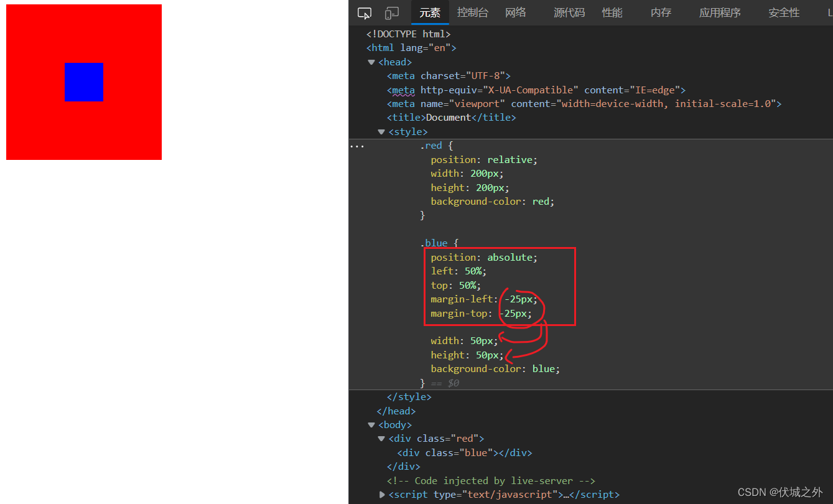
Task: Expand the script text/javascript node
Action: (x=381, y=495)
